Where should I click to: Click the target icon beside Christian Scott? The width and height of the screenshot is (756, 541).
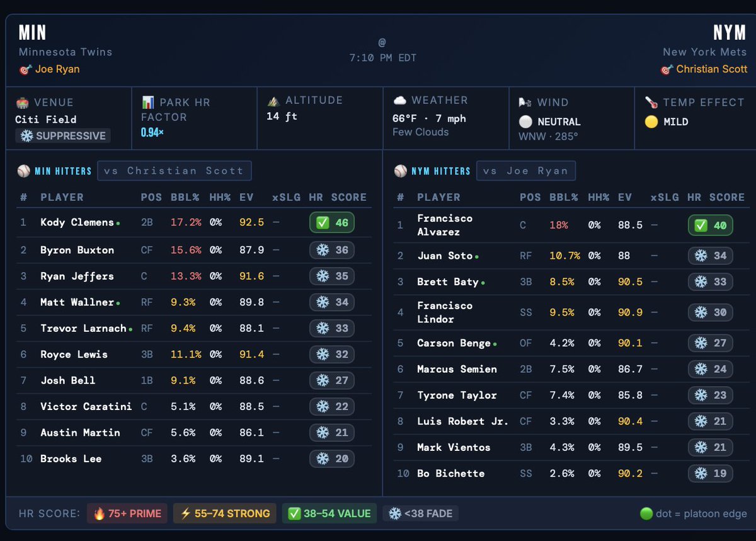667,69
